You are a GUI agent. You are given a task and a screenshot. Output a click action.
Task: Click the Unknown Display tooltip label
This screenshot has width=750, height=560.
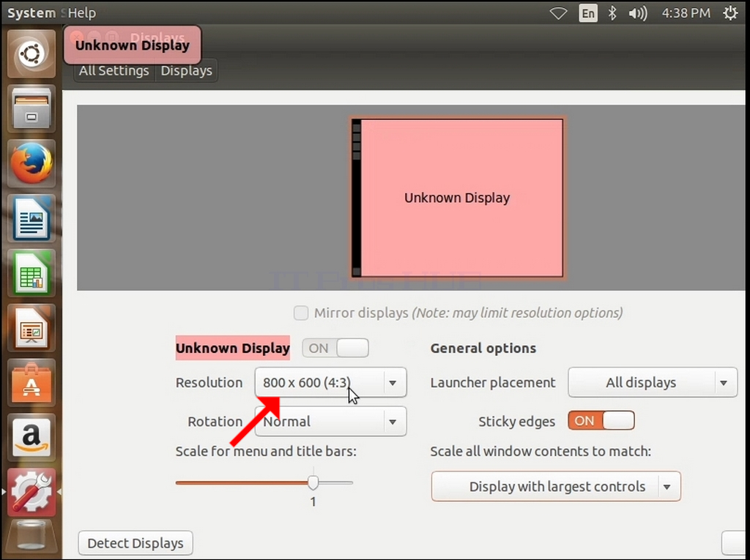[133, 45]
